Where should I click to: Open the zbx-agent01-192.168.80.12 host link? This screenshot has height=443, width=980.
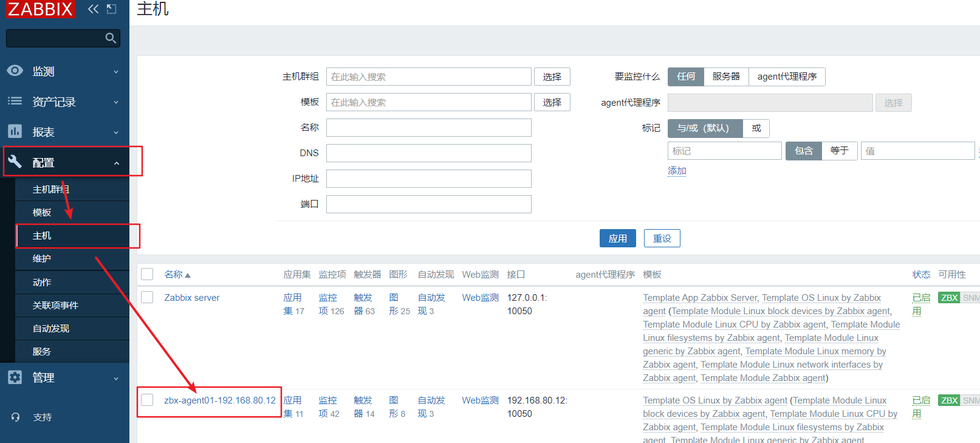[x=220, y=400]
